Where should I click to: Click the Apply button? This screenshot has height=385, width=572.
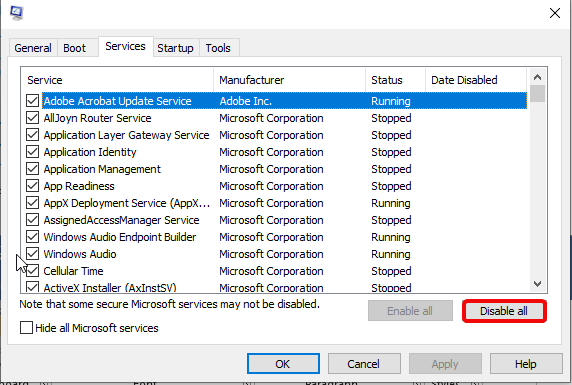tap(445, 364)
